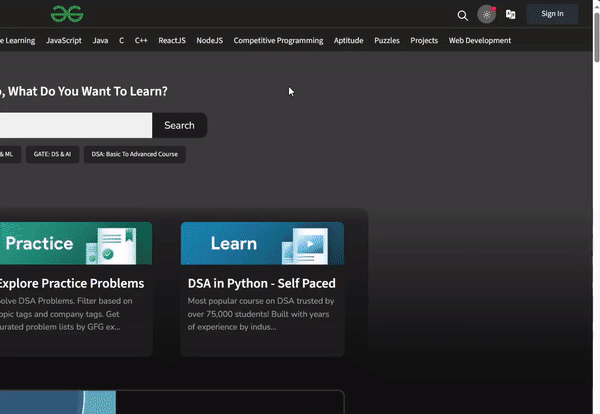Open the Java menu item
This screenshot has width=600, height=414.
[100, 41]
